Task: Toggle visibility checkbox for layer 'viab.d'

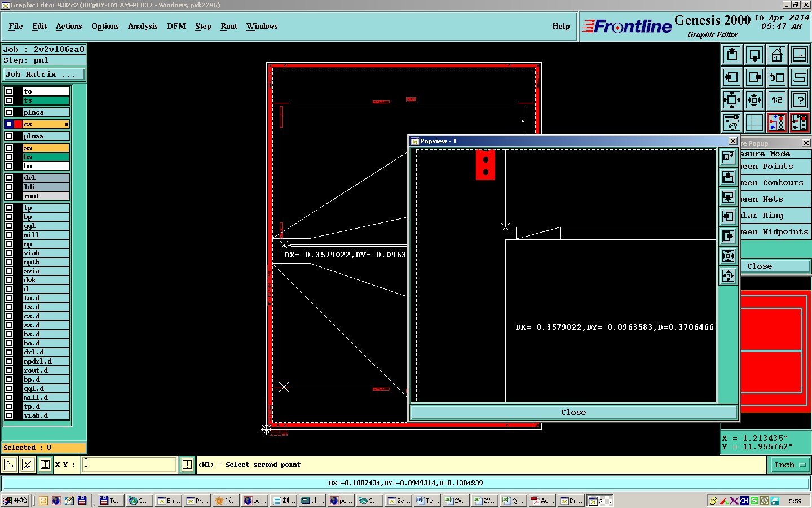Action: coord(9,415)
